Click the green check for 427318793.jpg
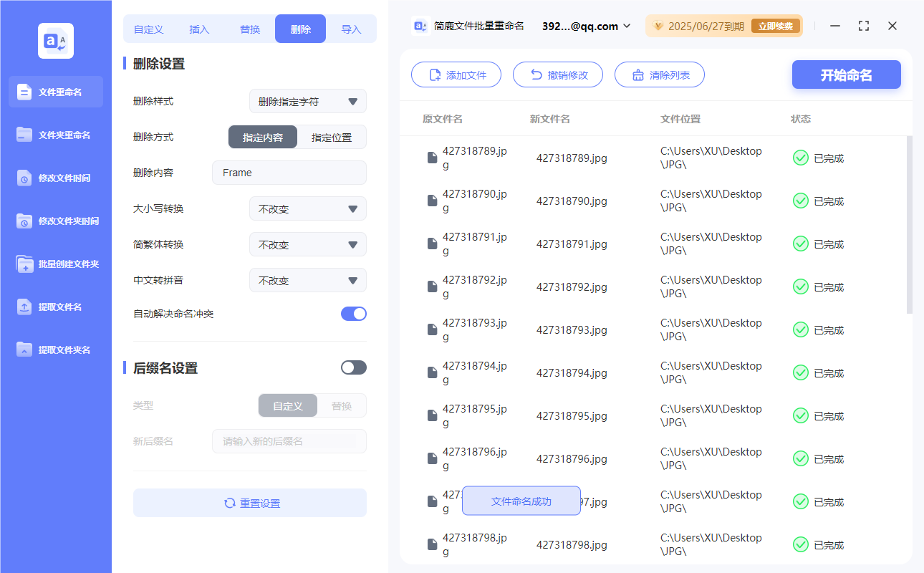The image size is (924, 573). pyautogui.click(x=801, y=329)
